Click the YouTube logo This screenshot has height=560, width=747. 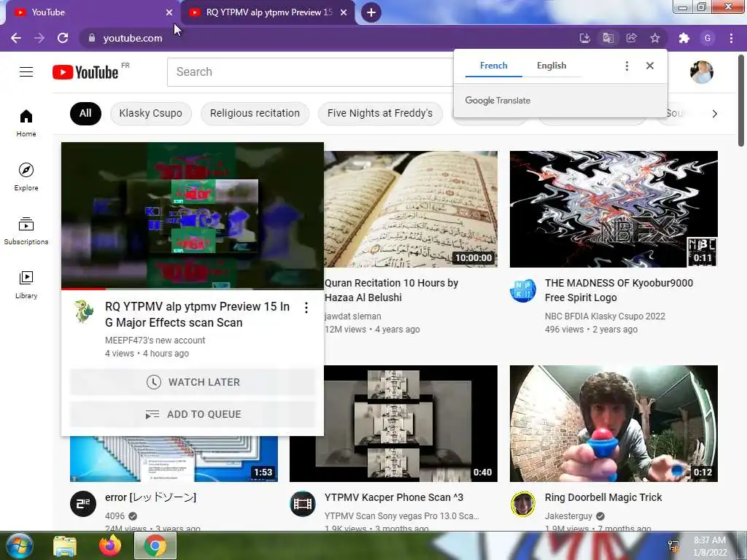85,72
